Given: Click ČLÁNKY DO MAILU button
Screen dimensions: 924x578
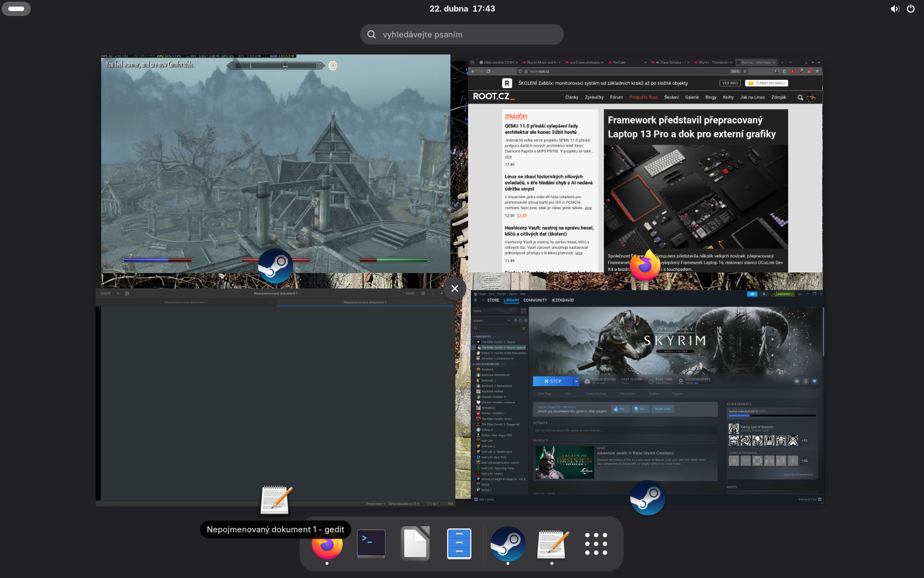Looking at the screenshot, I should (767, 83).
